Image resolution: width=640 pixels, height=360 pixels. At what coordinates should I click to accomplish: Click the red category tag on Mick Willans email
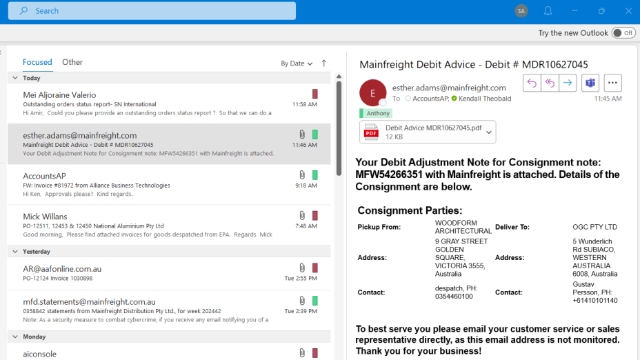[x=315, y=215]
